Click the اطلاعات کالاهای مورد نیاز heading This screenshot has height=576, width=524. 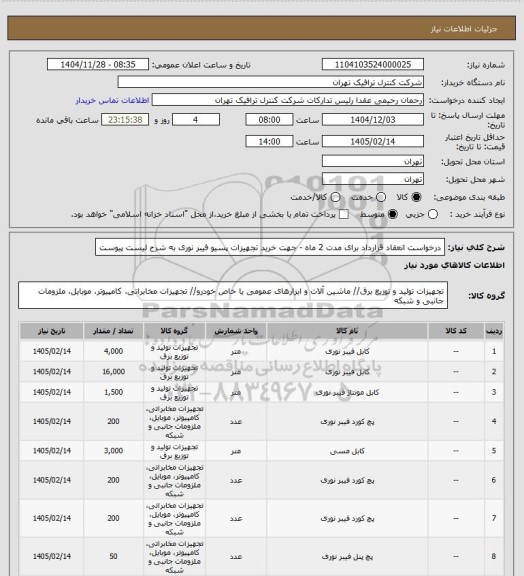tap(455, 265)
